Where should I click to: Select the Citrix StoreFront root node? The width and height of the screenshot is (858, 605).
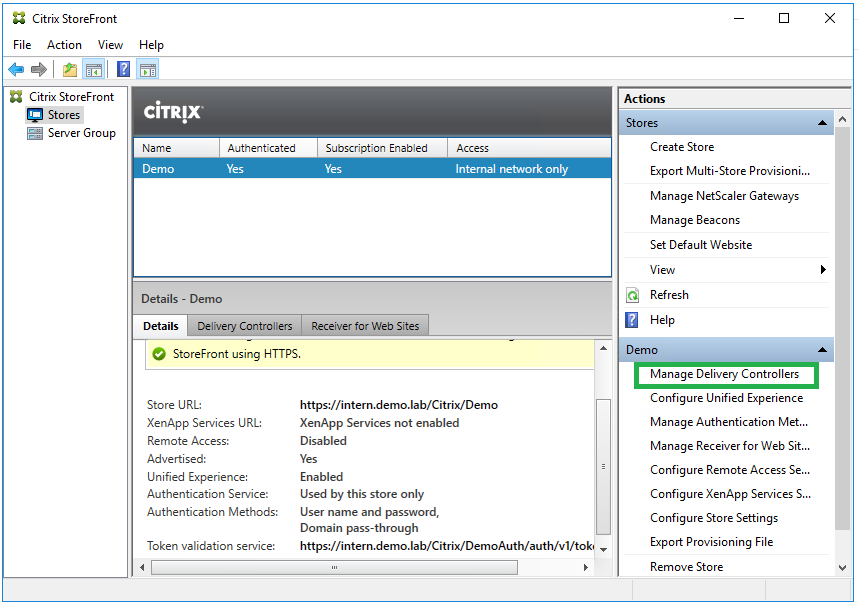tap(71, 97)
